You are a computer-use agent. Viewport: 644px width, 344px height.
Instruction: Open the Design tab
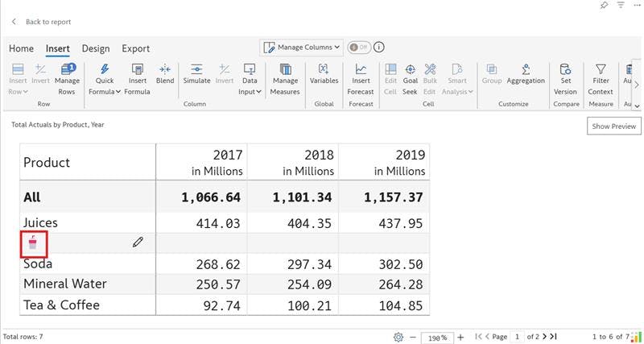(x=96, y=48)
